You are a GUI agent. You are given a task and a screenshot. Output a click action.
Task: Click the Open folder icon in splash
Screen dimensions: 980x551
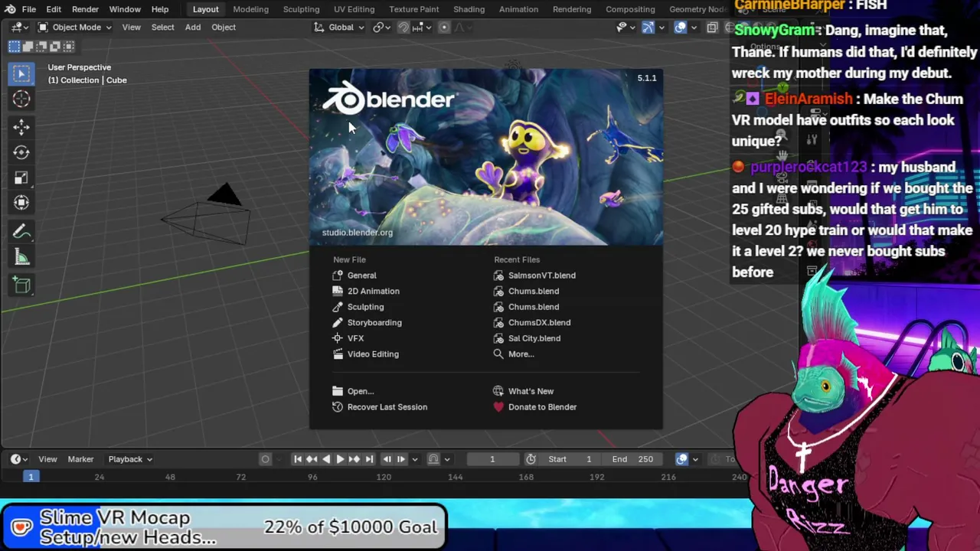(x=338, y=391)
